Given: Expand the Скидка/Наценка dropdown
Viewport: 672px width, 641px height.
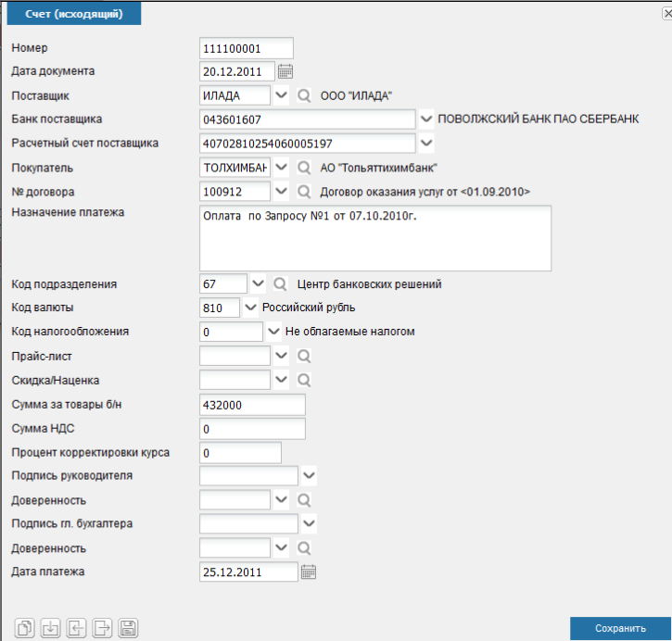Looking at the screenshot, I should click(x=281, y=380).
